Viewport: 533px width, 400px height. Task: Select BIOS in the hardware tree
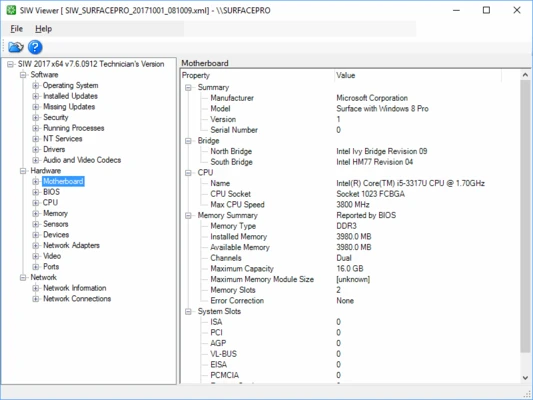click(51, 192)
